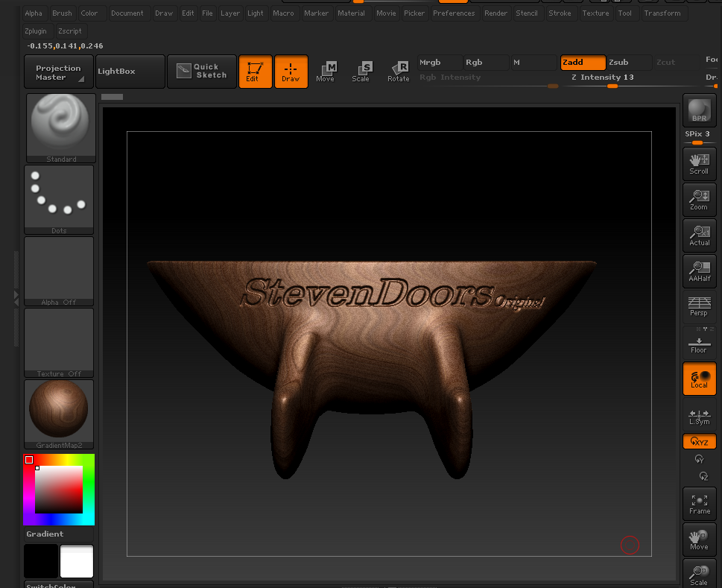
Task: Disable Local transformations toggle
Action: (699, 379)
